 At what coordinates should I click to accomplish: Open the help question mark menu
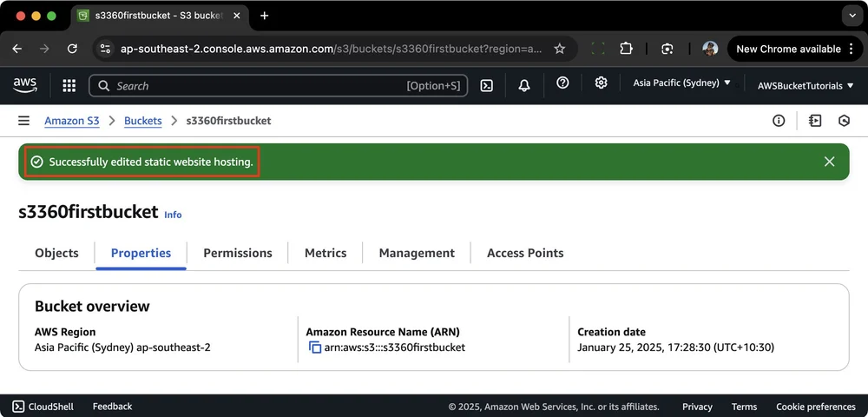(x=562, y=83)
